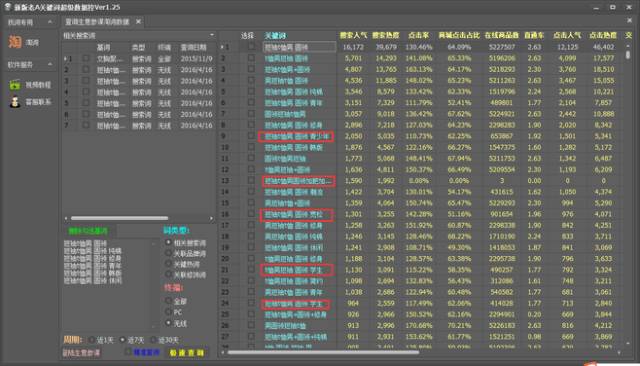
Task: Select the PC terminal radio button
Action: [x=168, y=312]
